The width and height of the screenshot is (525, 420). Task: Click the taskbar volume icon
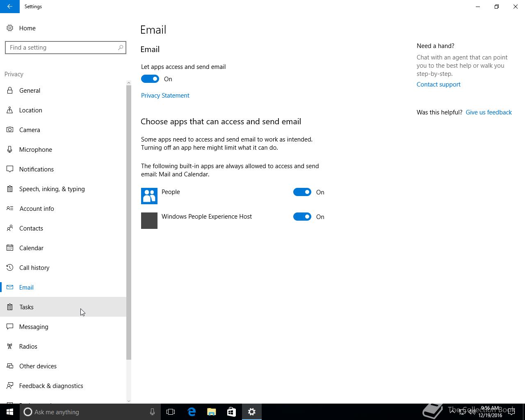point(472,412)
